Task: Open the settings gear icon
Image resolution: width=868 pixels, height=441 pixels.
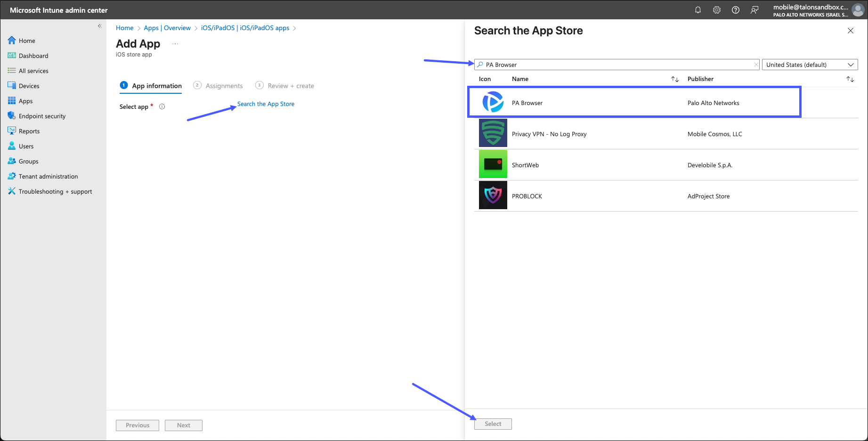Action: pyautogui.click(x=717, y=10)
